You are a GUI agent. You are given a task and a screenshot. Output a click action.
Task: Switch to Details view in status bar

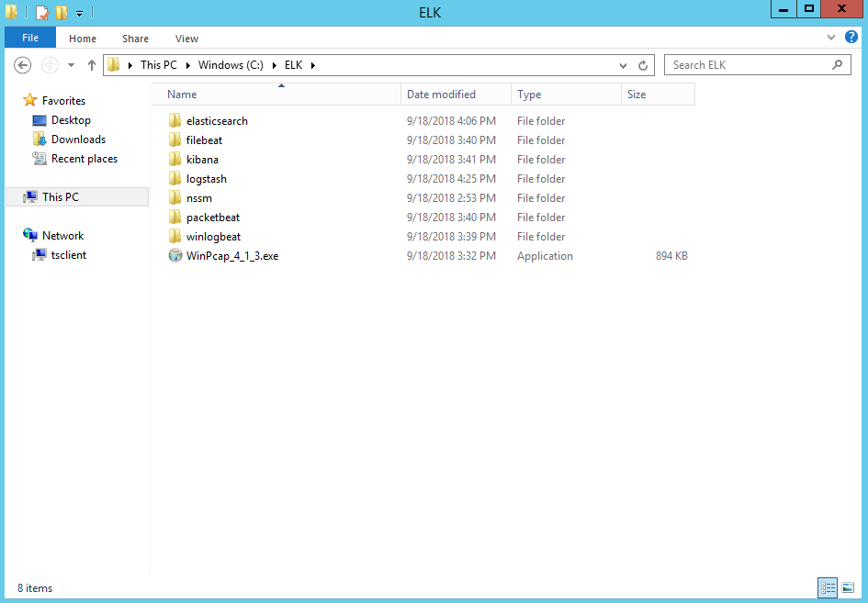[x=828, y=587]
